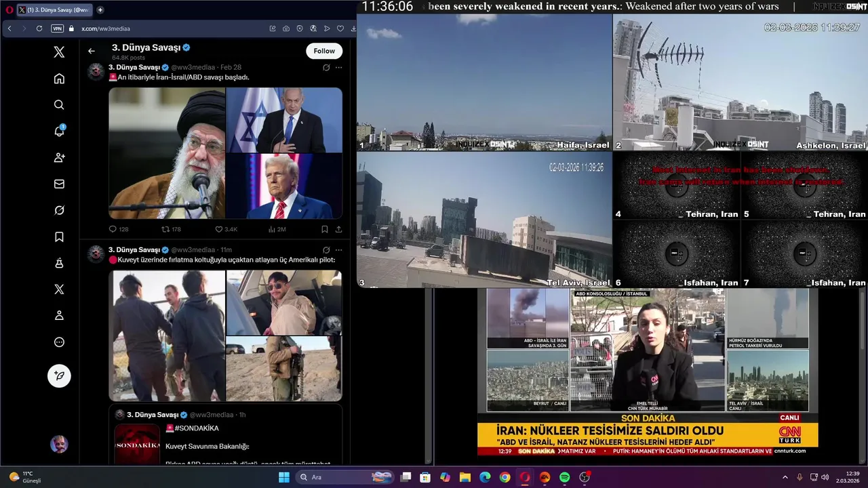Viewport: 868px width, 488px height.
Task: Open the Opera menu logo
Action: 9,9
